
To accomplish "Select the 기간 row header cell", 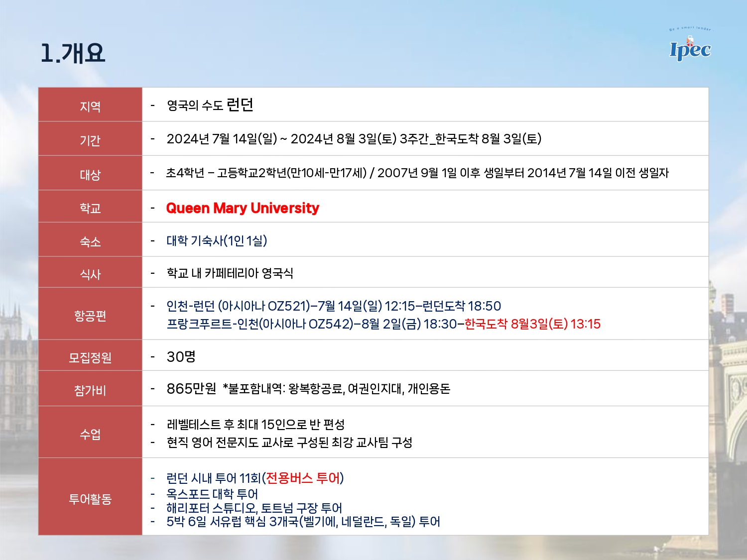I will coord(90,140).
